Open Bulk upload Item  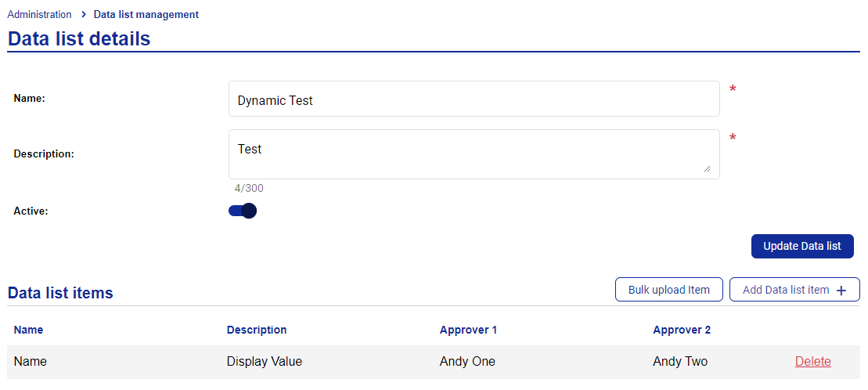tap(668, 290)
